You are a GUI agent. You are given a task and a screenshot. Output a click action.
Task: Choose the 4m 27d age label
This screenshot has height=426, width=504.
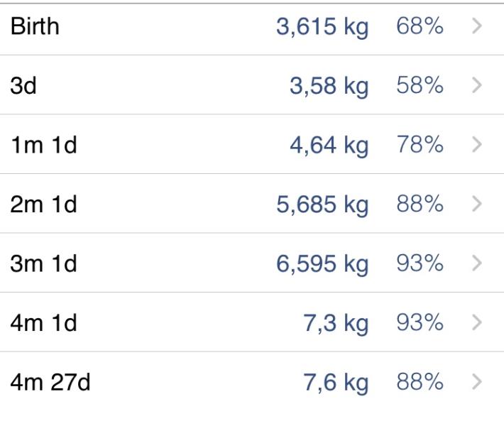point(50,382)
